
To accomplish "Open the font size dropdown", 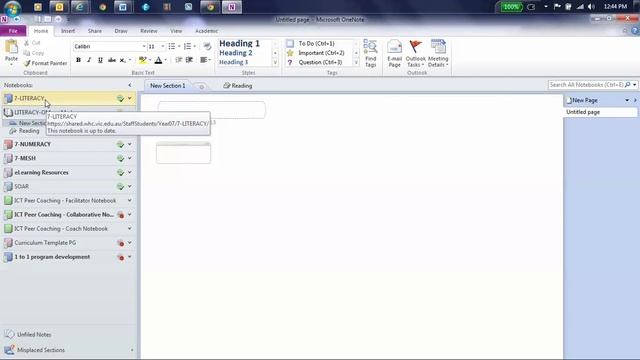I will tap(162, 47).
